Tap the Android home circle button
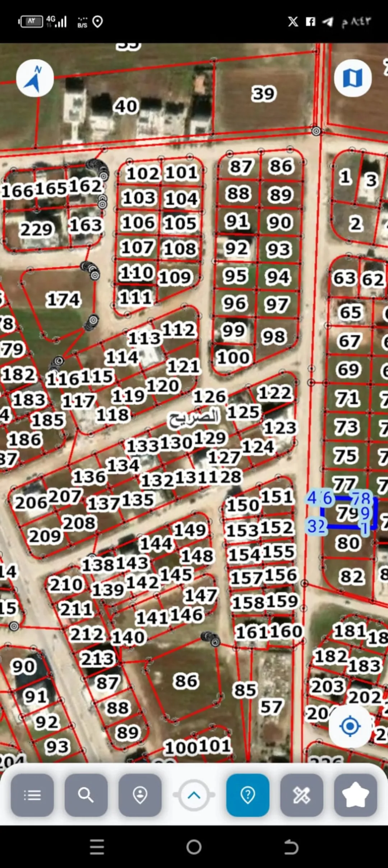This screenshot has width=388, height=868. coord(194,847)
